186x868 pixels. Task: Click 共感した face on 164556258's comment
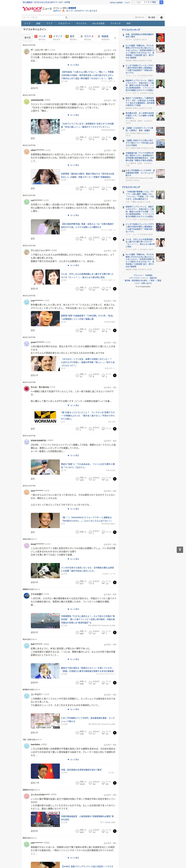[77, 138]
